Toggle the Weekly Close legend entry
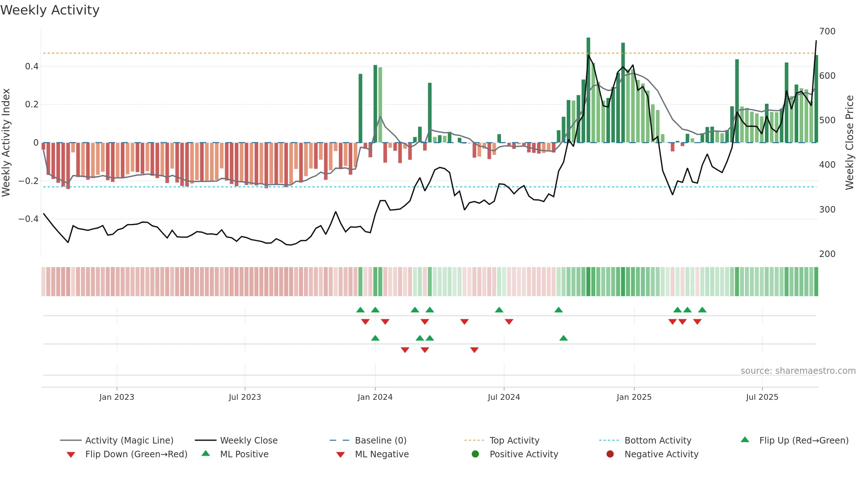The height and width of the screenshot is (488, 868). tap(236, 440)
